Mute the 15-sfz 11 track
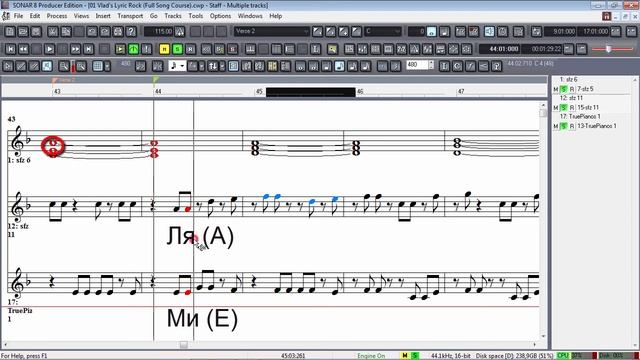The width and height of the screenshot is (640, 360). [x=556, y=108]
